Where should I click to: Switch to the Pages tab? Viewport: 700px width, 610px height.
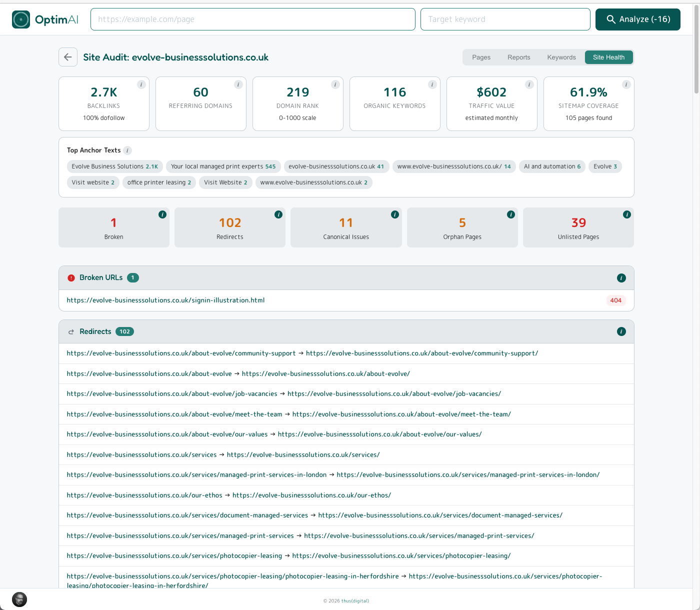coord(481,57)
